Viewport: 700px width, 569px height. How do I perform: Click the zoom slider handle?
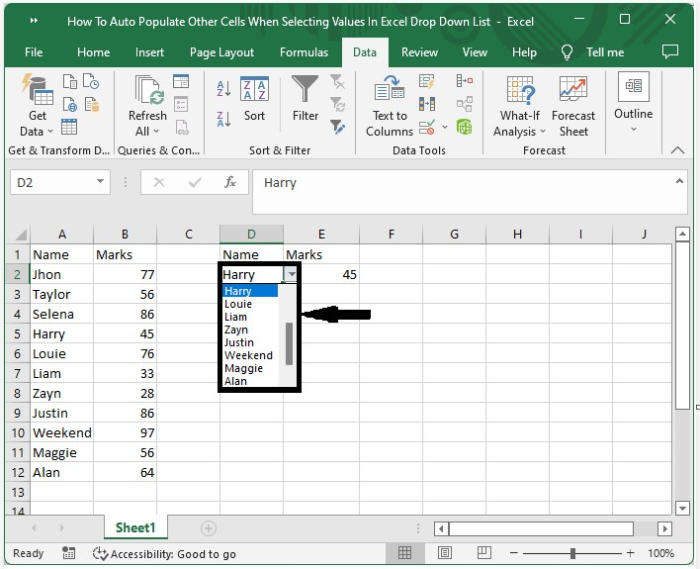(572, 553)
